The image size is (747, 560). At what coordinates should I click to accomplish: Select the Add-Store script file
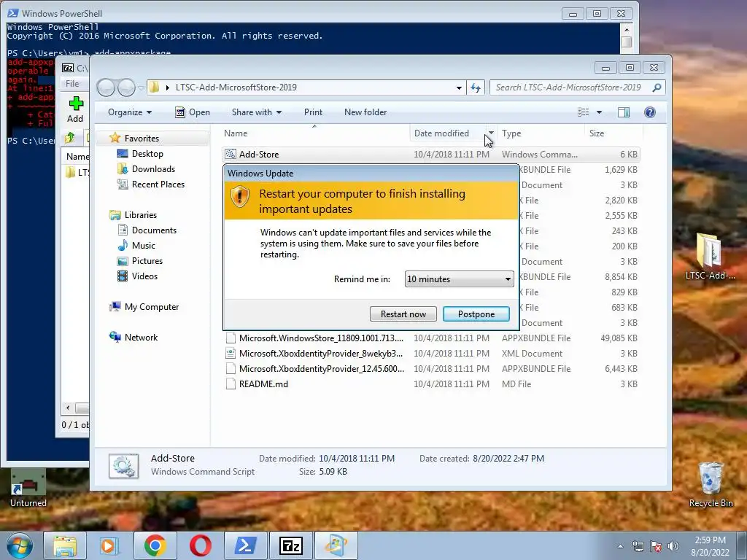point(430,155)
